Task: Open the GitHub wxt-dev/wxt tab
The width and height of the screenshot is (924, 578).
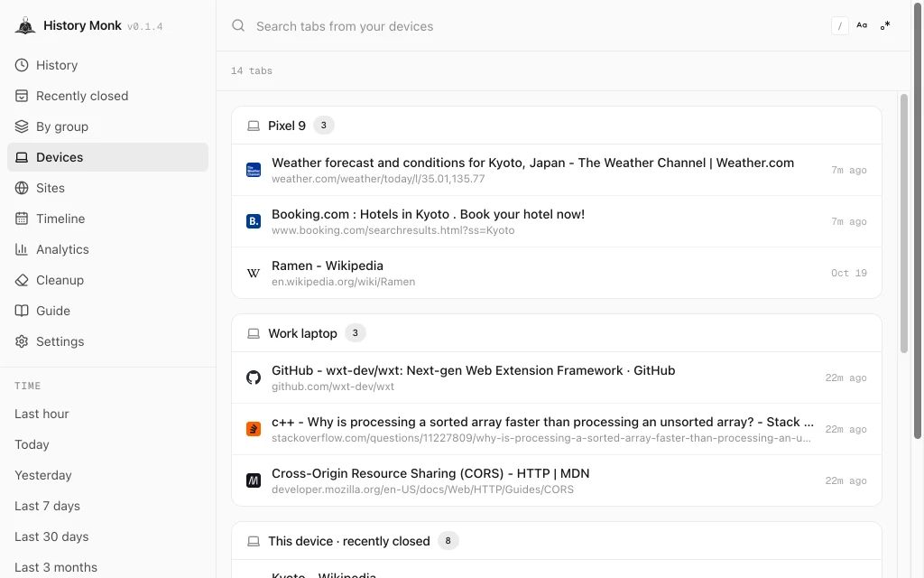Action: [x=556, y=378]
